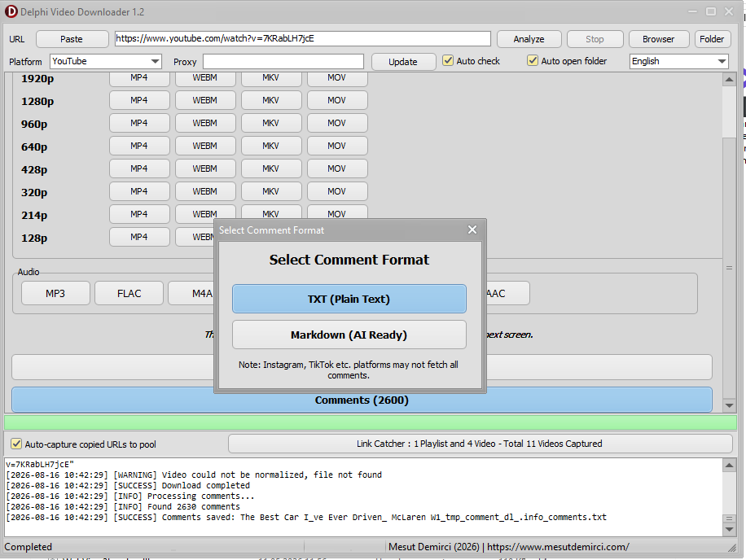Click the 'Found 2630 comments' log line
Image resolution: width=746 pixels, height=560 pixels.
click(123, 507)
